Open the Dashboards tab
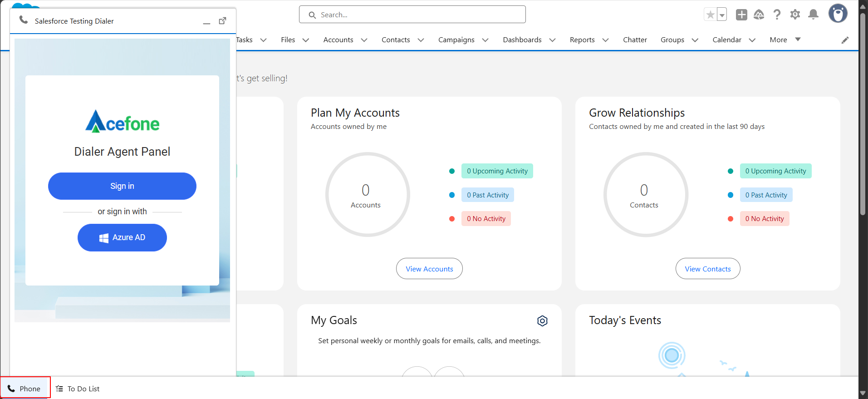Image resolution: width=868 pixels, height=399 pixels. (522, 40)
